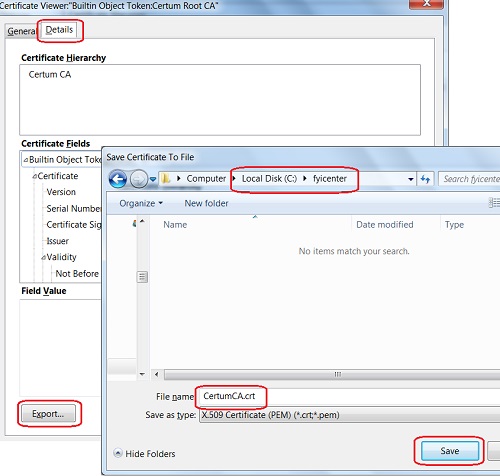Switch to the General tab

pos(22,31)
